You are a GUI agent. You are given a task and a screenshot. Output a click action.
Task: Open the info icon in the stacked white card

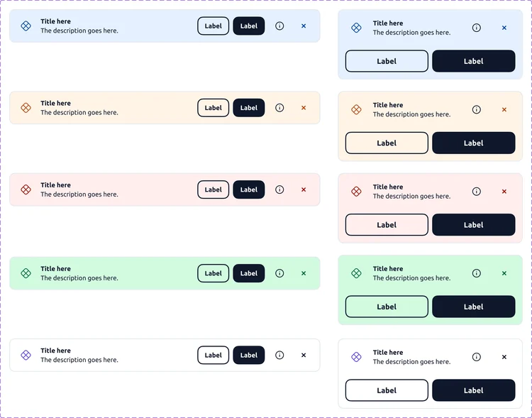pos(477,357)
